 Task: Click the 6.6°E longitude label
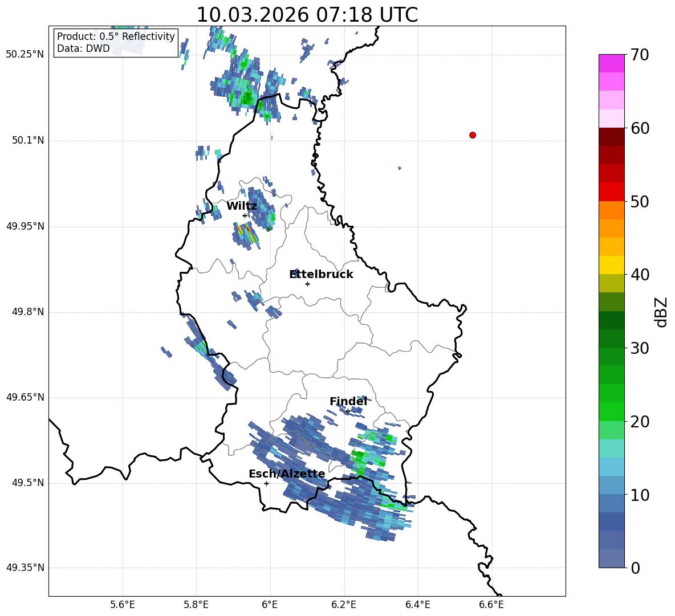[x=491, y=605]
